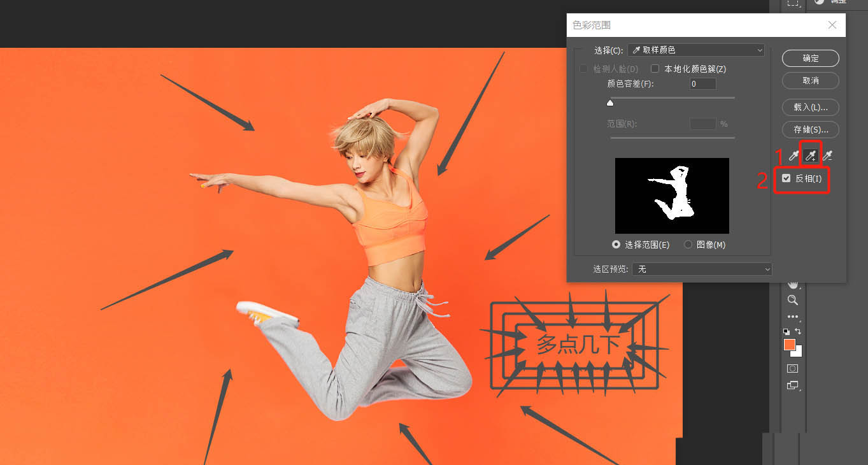Choose the 图像(M) radio button

(688, 245)
